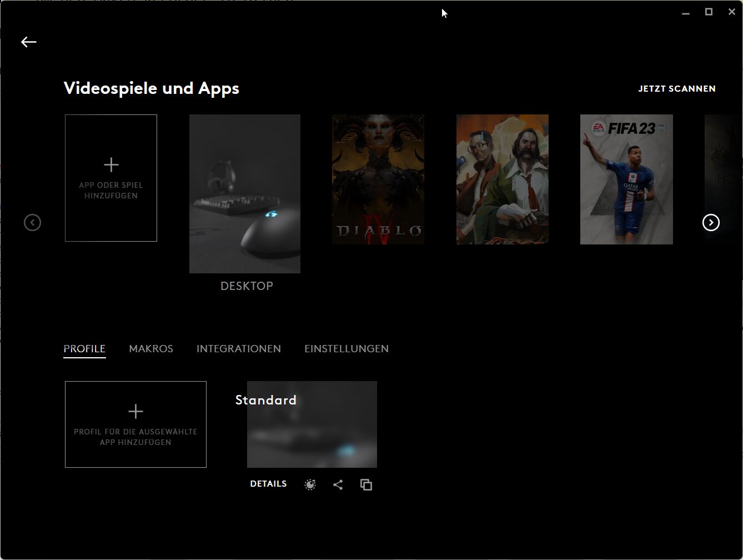The width and height of the screenshot is (743, 560).
Task: Click the DESKTOP label text
Action: [247, 286]
